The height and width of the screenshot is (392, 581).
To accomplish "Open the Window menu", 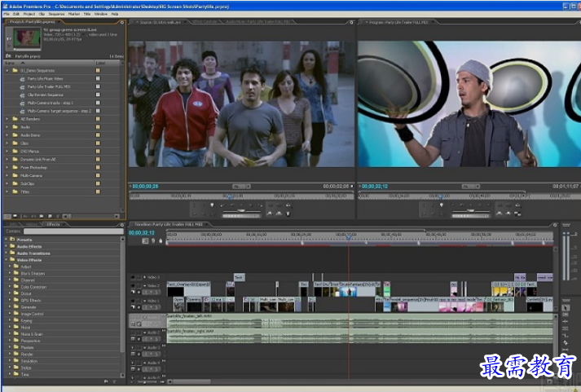I will (100, 14).
